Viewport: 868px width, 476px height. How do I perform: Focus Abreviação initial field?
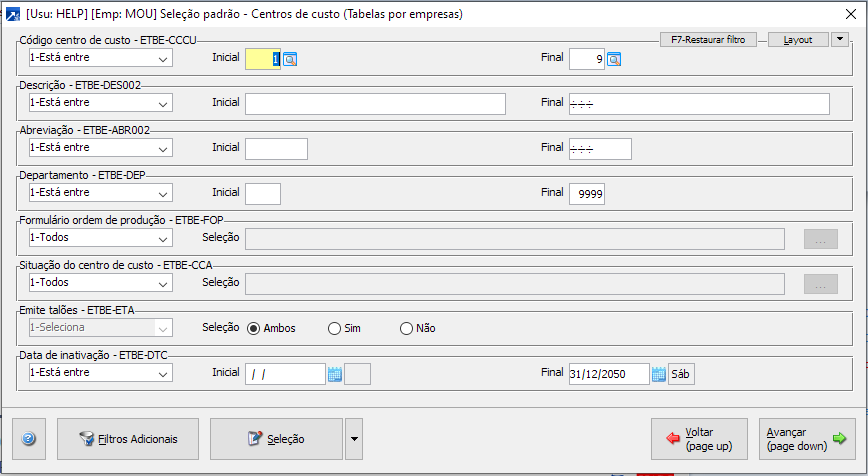click(x=276, y=149)
